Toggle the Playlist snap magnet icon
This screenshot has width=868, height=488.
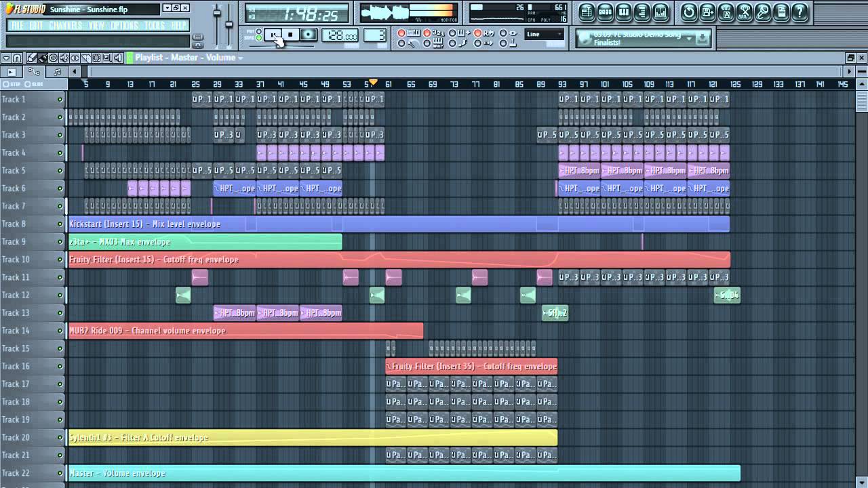coord(18,58)
